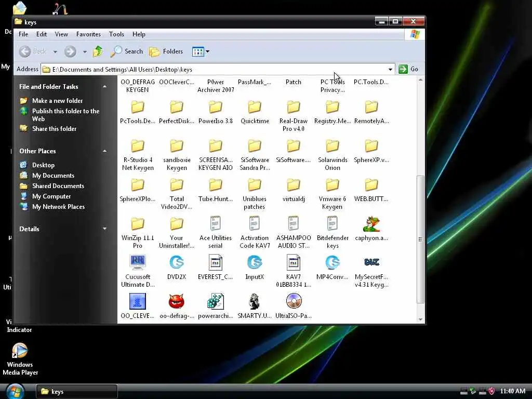Select the DVD2X file icon
This screenshot has width=532, height=399.
point(177,262)
